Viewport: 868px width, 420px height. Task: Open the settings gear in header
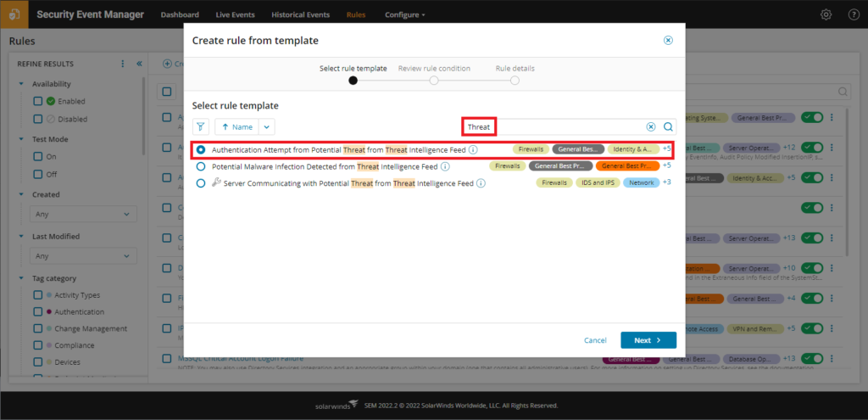click(826, 15)
